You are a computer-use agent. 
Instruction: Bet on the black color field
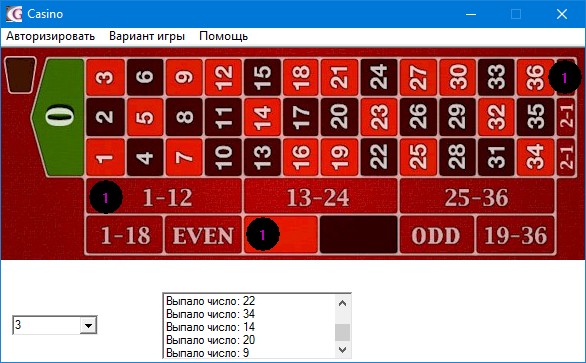click(x=358, y=235)
